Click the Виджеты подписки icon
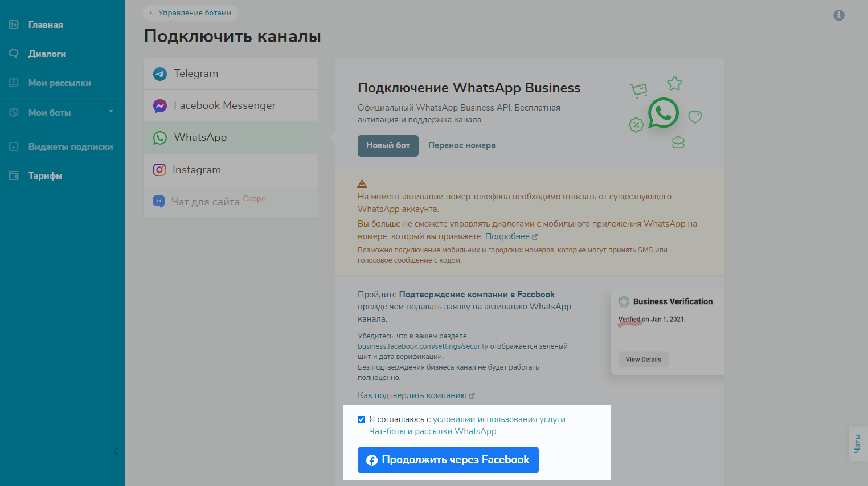 (14, 146)
